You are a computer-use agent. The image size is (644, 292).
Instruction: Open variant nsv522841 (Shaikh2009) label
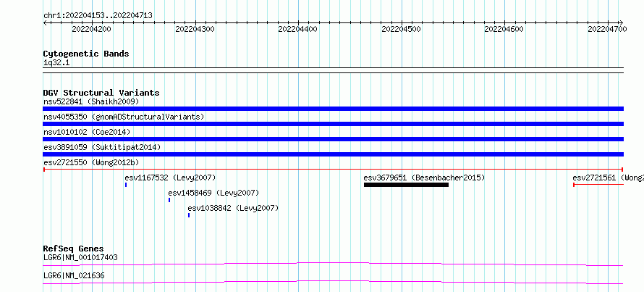(x=91, y=101)
